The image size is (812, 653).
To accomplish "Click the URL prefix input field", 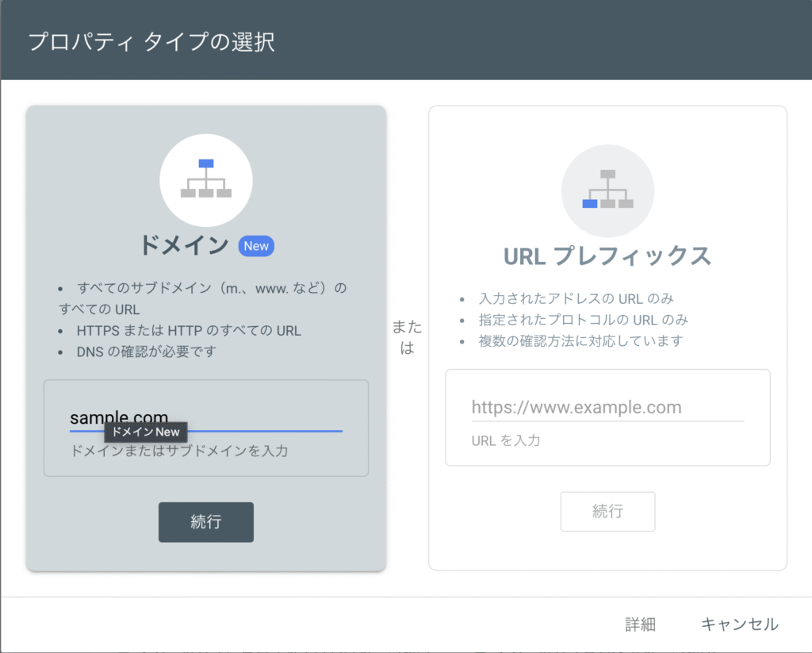I will tap(607, 407).
